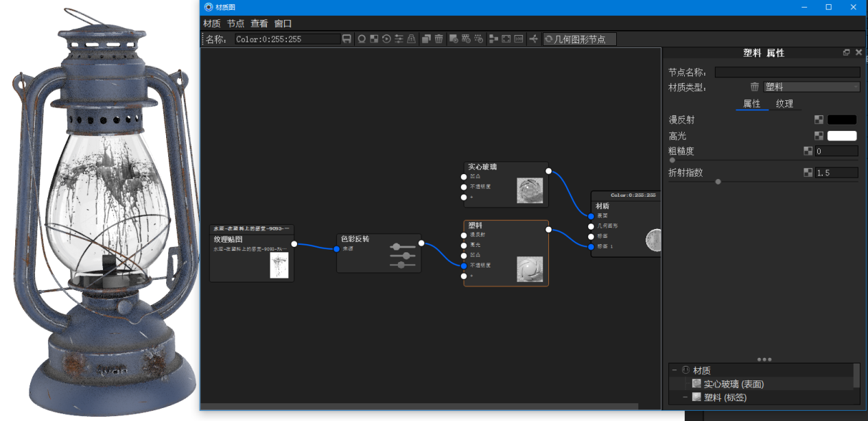Screen dimensions: 868x421
Task: Fit graph to view with frame icon
Action: (506, 39)
